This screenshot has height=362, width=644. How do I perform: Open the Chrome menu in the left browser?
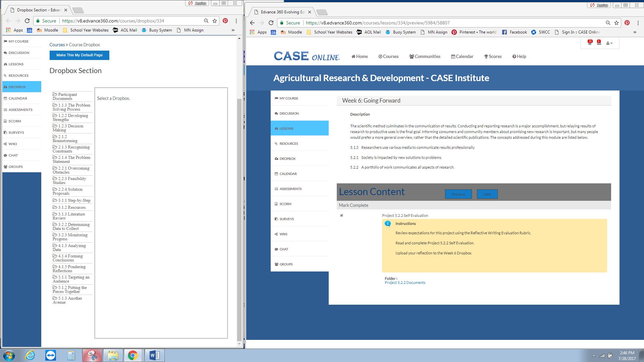coord(236,21)
